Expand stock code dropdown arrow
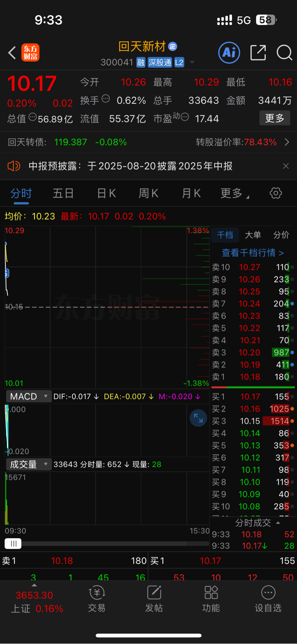 coord(192,62)
